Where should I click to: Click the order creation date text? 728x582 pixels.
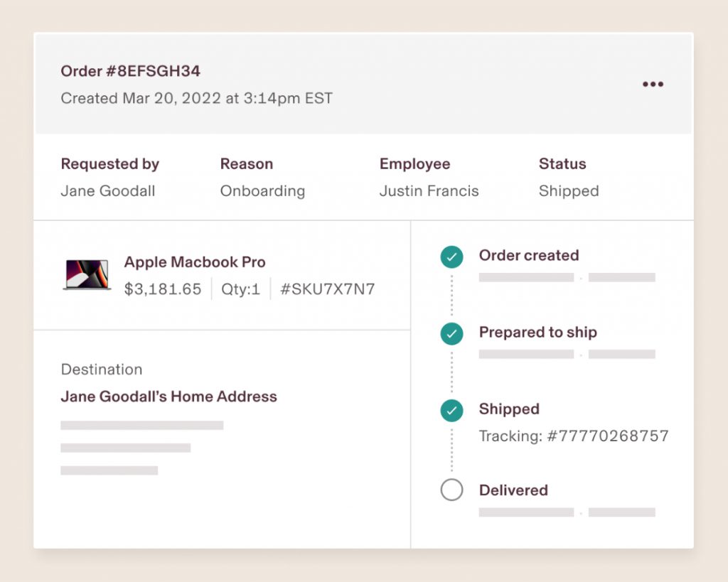click(x=196, y=98)
